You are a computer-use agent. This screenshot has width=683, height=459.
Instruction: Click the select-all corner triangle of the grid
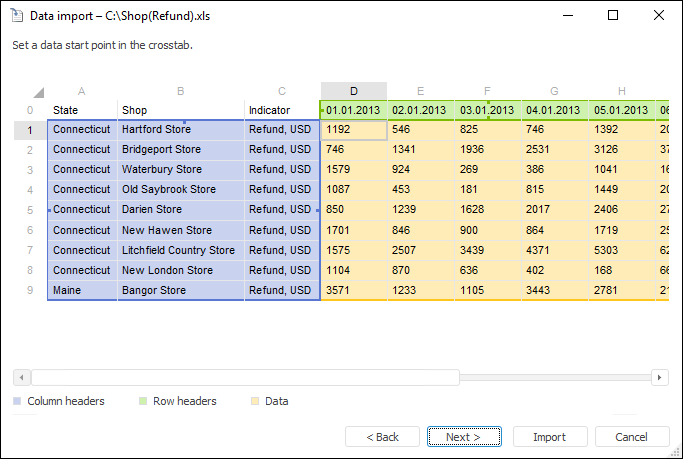point(38,92)
